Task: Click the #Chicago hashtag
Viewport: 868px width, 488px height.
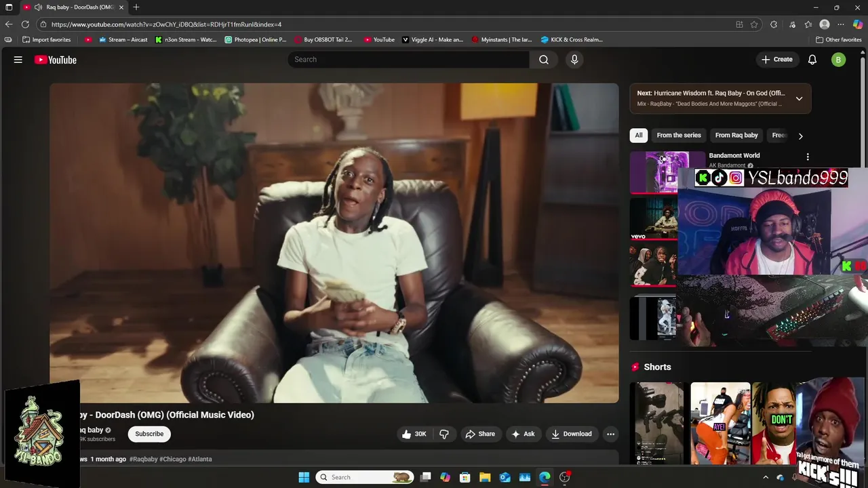Action: pyautogui.click(x=173, y=459)
